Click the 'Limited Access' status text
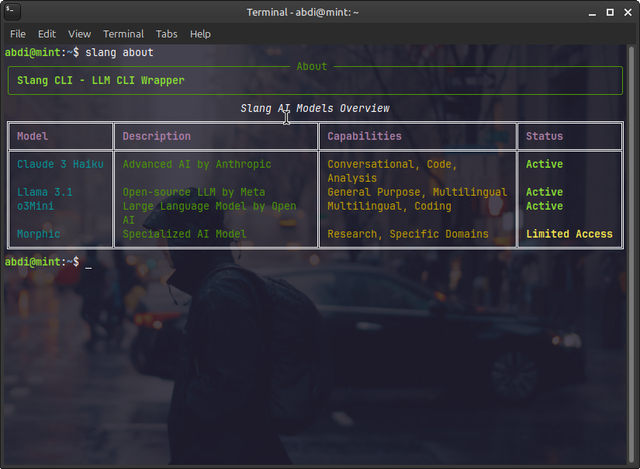The height and width of the screenshot is (469, 640). click(569, 234)
